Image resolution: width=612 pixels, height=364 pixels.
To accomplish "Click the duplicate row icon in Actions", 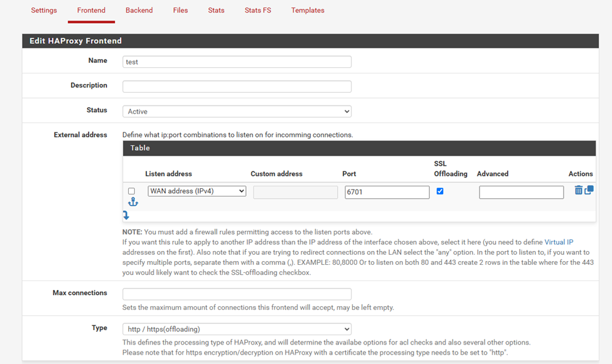I will (x=589, y=190).
